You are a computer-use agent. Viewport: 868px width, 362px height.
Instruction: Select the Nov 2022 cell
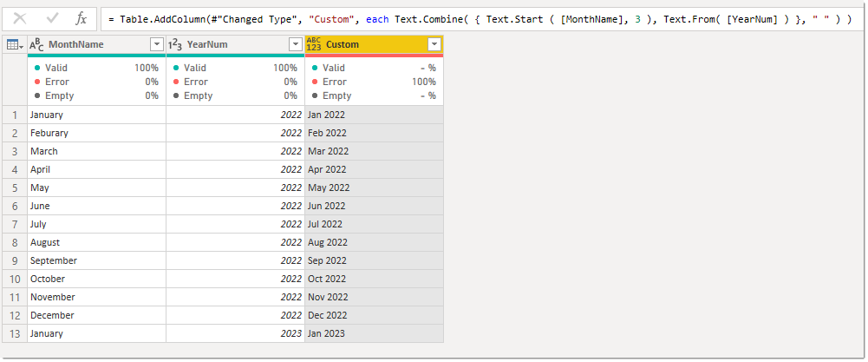pyautogui.click(x=375, y=297)
